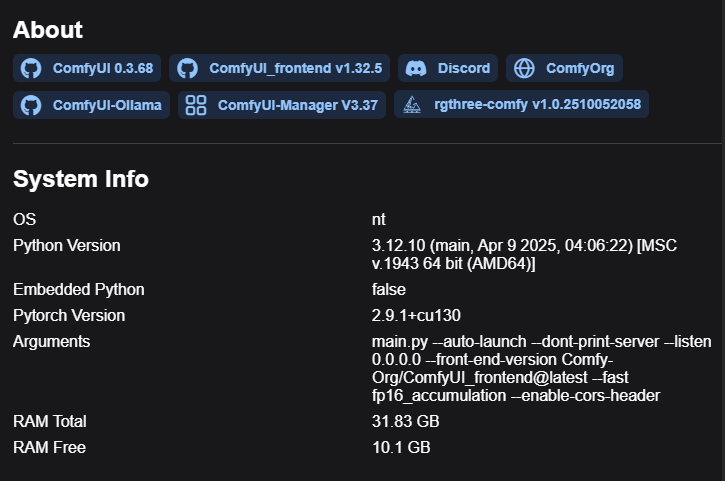Viewport: 725px width, 481px height.
Task: Click the Pytorch Version value 2.9.1+cu130
Action: (x=416, y=315)
